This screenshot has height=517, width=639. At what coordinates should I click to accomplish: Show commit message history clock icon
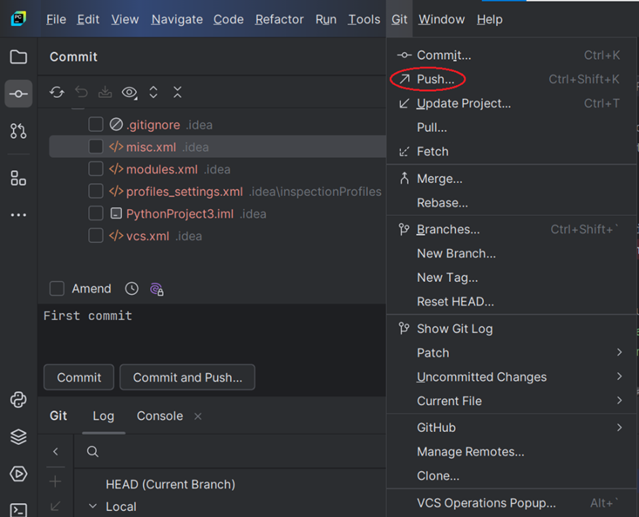(x=132, y=289)
